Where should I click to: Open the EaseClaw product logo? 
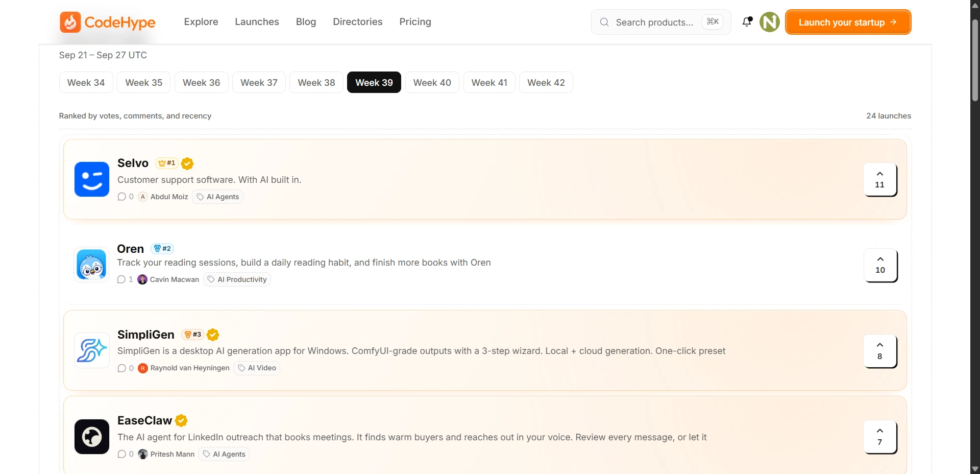tap(92, 437)
